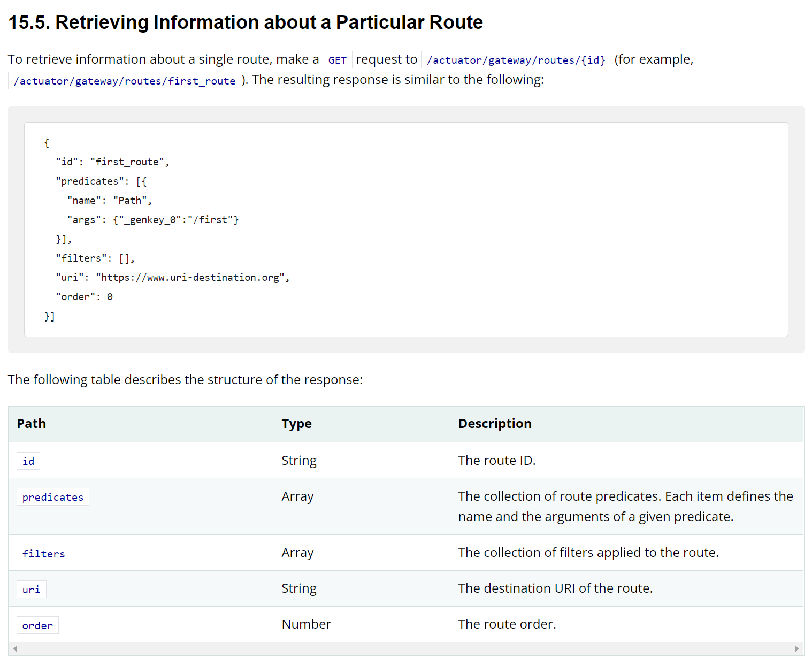812x665 pixels.
Task: Click the predicates code cell in the table
Action: [x=53, y=497]
